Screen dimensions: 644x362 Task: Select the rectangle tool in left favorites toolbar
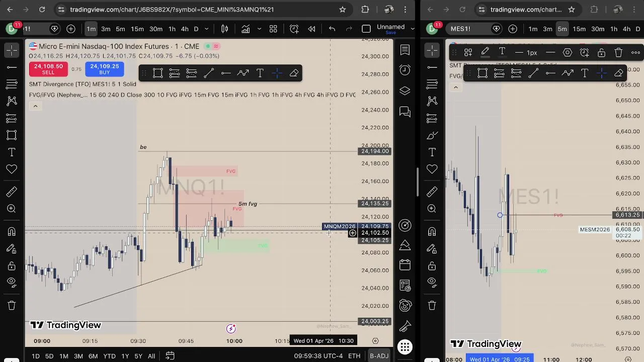pos(157,73)
